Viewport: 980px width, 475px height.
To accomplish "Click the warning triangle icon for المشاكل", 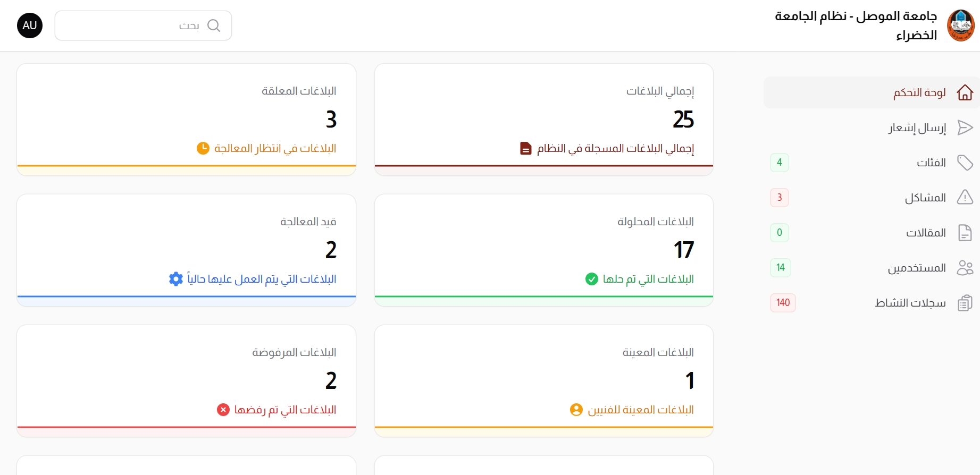I will point(965,197).
